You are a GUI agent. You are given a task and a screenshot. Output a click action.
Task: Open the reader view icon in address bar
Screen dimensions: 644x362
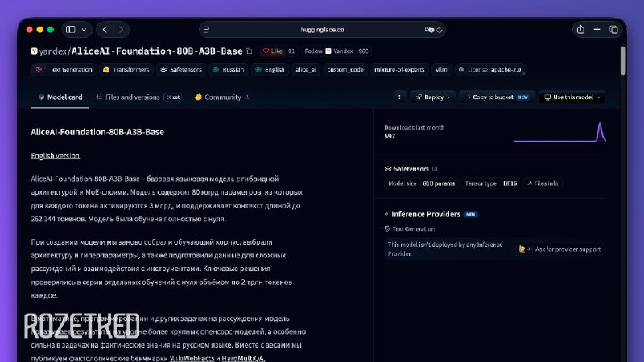coord(206,30)
